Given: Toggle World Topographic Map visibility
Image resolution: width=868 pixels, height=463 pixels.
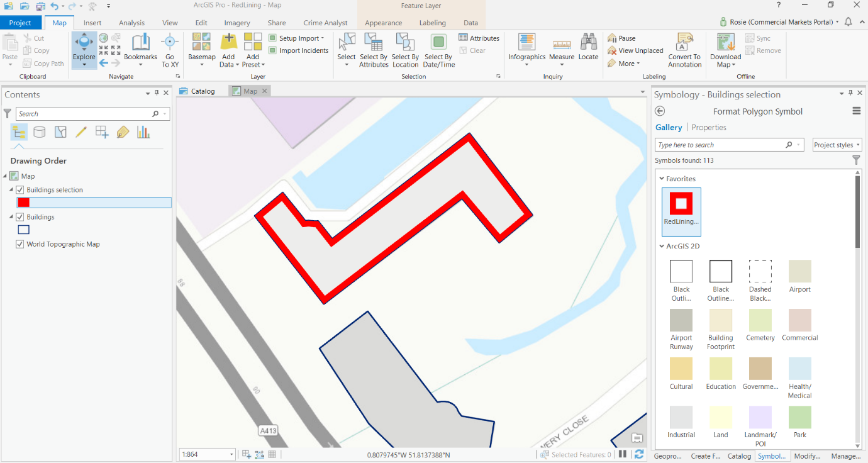Looking at the screenshot, I should tap(20, 244).
